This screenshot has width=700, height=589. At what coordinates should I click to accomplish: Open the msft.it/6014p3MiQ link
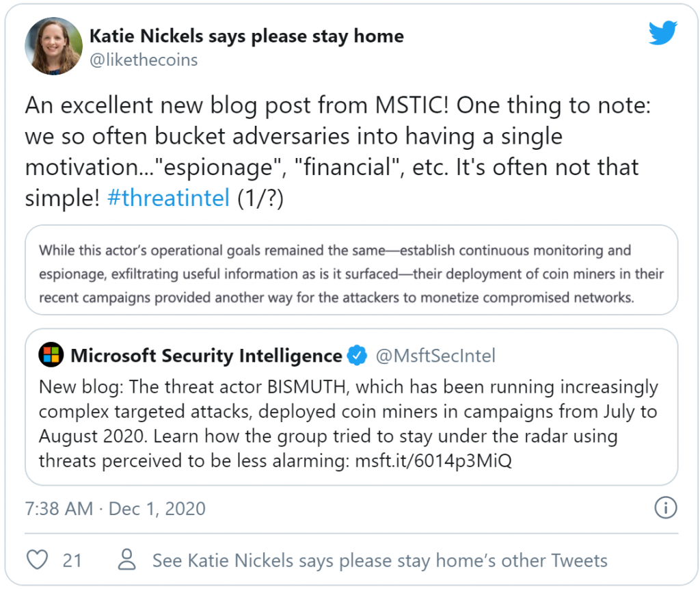[433, 460]
